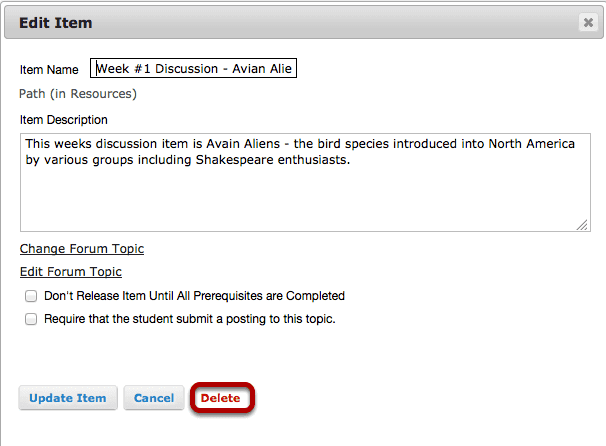This screenshot has height=446, width=606.
Task: Click the 'Item Name' field label
Action: (x=49, y=70)
